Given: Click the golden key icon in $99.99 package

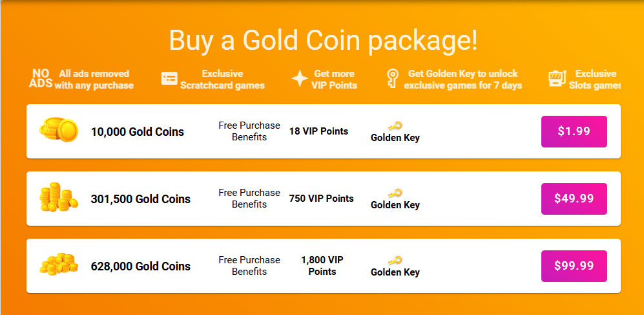Looking at the screenshot, I should tap(395, 260).
